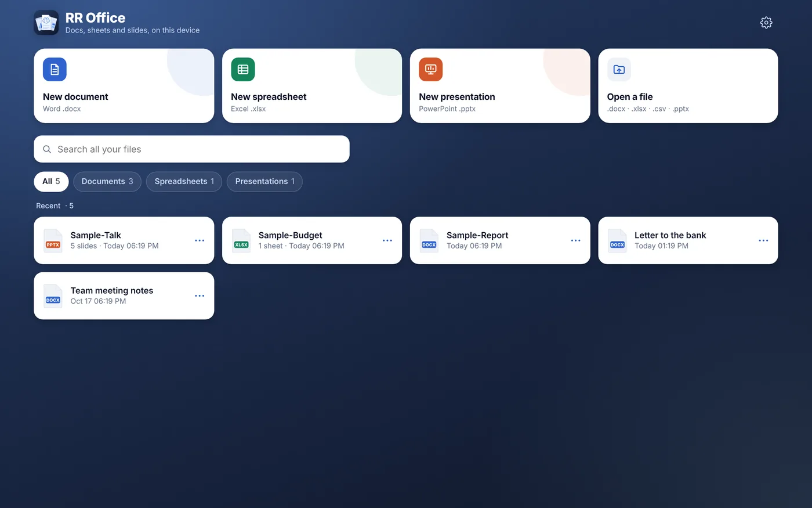Click the Open a file folder icon
812x508 pixels.
[619, 70]
